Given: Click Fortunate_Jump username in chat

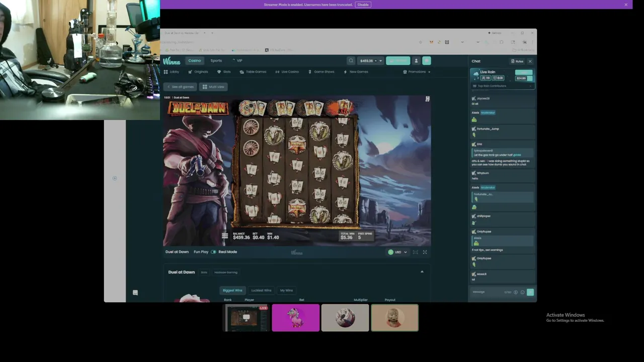Looking at the screenshot, I should coord(488,129).
